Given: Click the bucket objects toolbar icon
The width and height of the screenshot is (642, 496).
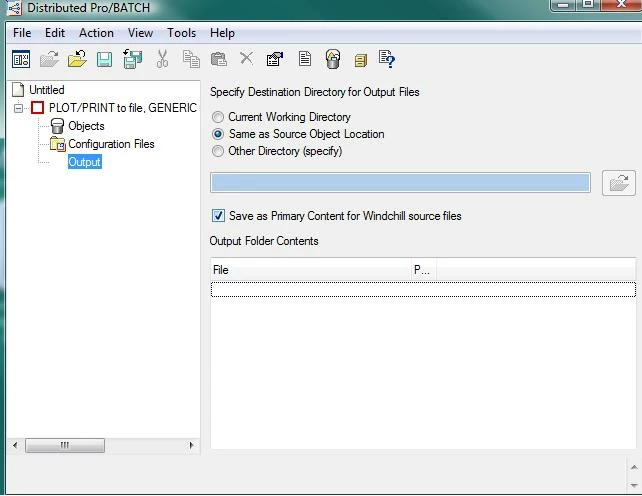Looking at the screenshot, I should [333, 59].
